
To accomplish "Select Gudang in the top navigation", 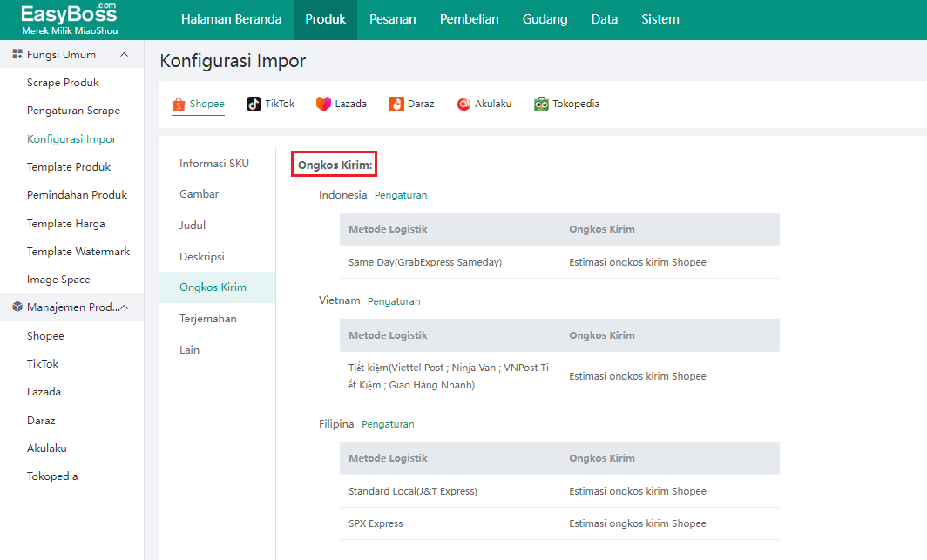I will click(545, 19).
